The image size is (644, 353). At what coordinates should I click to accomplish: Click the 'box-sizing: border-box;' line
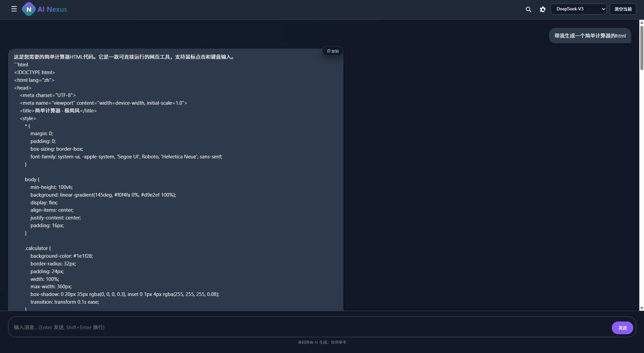tap(57, 149)
